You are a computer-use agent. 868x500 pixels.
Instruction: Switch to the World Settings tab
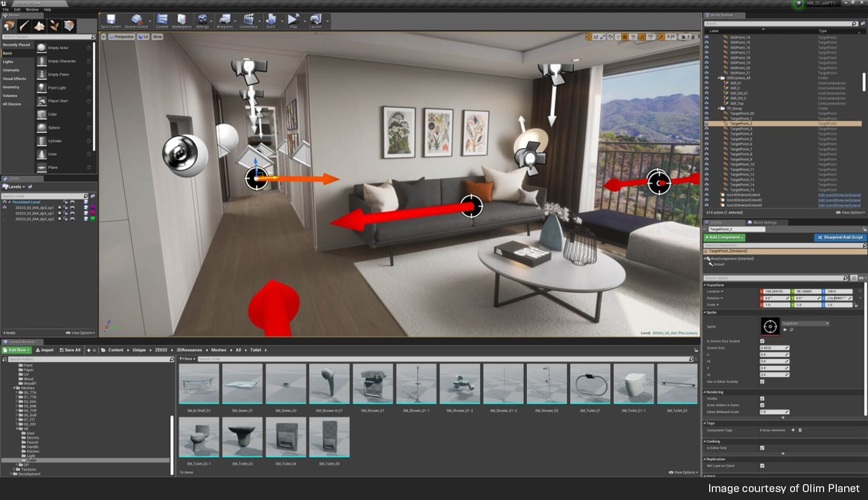click(766, 222)
